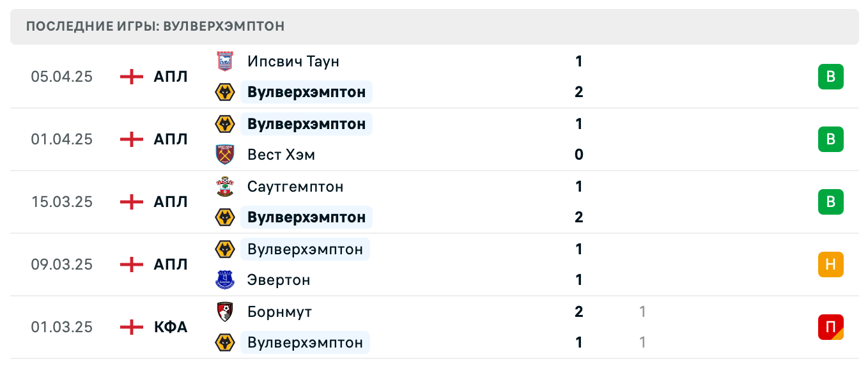Image resolution: width=868 pixels, height=368 pixels.
Task: Select the Bournemouth club emblem
Action: pyautogui.click(x=225, y=312)
